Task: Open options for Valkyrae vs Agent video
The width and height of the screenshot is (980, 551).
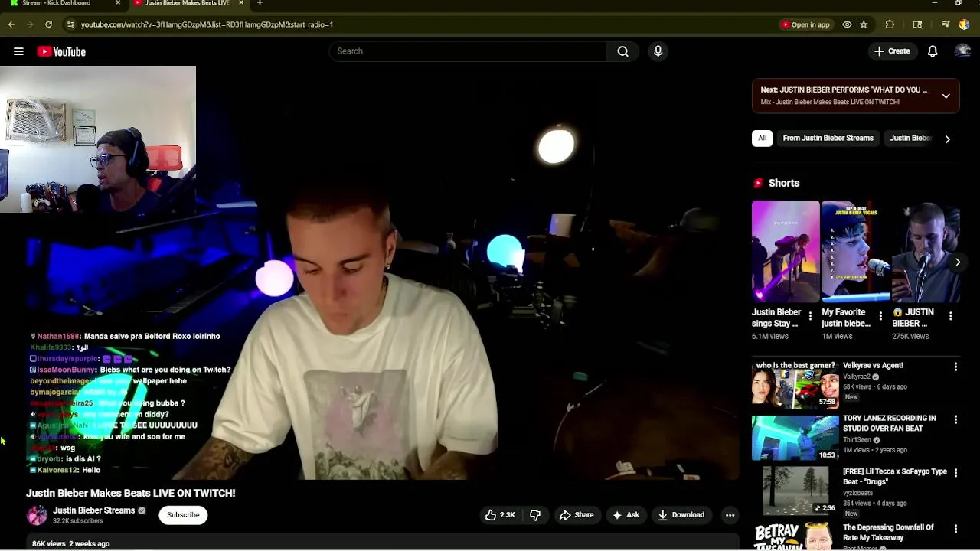Action: (x=955, y=367)
